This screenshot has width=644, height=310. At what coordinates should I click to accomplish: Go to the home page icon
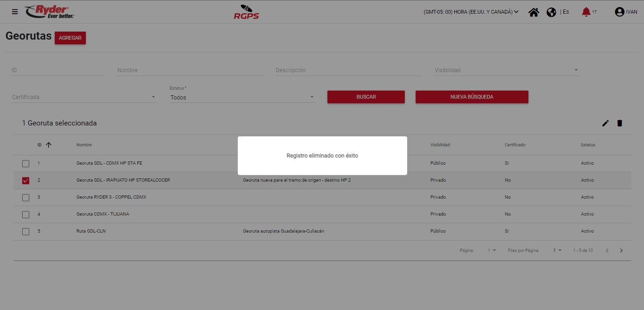(x=534, y=12)
